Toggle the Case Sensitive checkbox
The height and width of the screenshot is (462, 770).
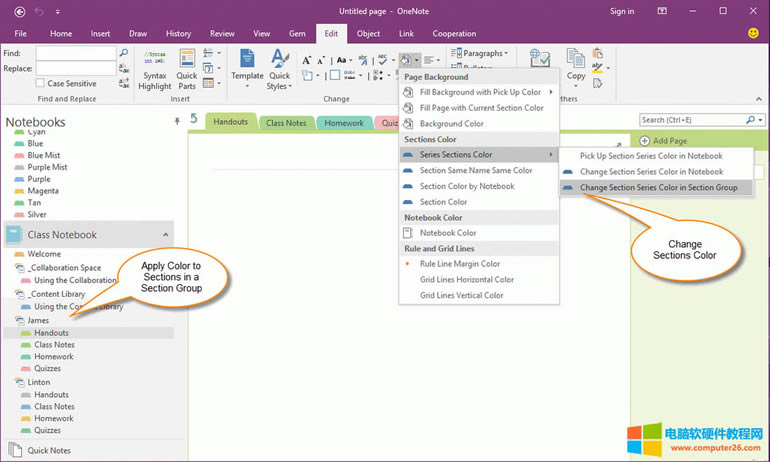pos(40,83)
